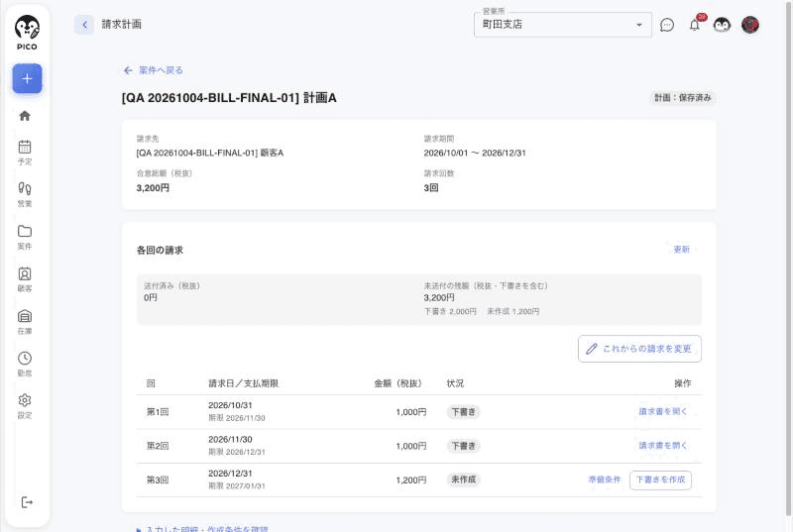
Task: Open 在庫 warehouse icon in sidebar
Action: (x=25, y=322)
